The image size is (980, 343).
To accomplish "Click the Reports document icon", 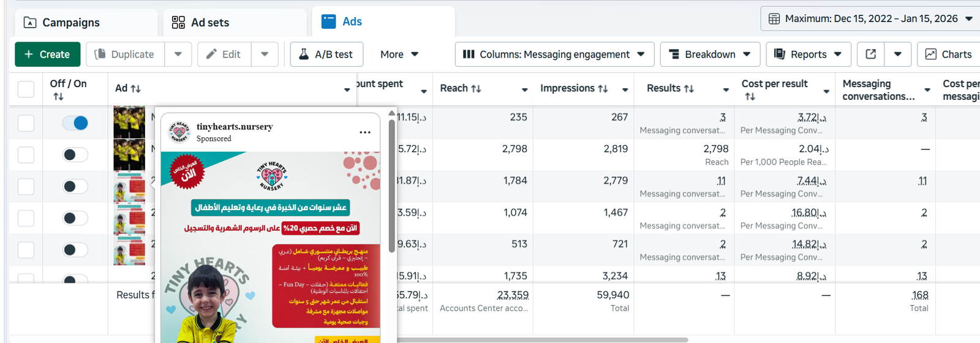I will click(780, 54).
